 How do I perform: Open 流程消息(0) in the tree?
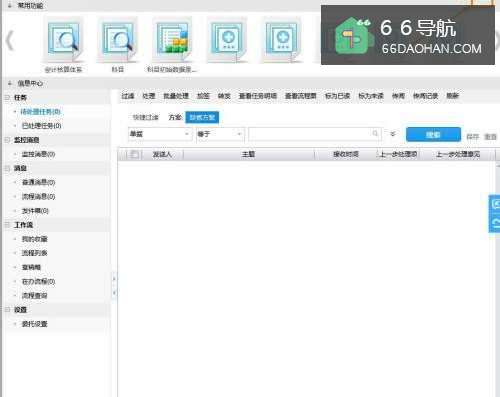tap(38, 197)
